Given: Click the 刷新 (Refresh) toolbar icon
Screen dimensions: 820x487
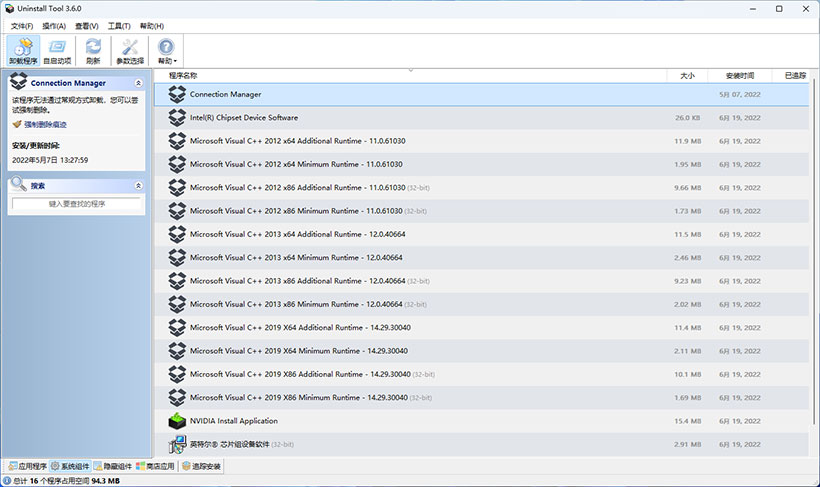Looking at the screenshot, I should tap(93, 51).
